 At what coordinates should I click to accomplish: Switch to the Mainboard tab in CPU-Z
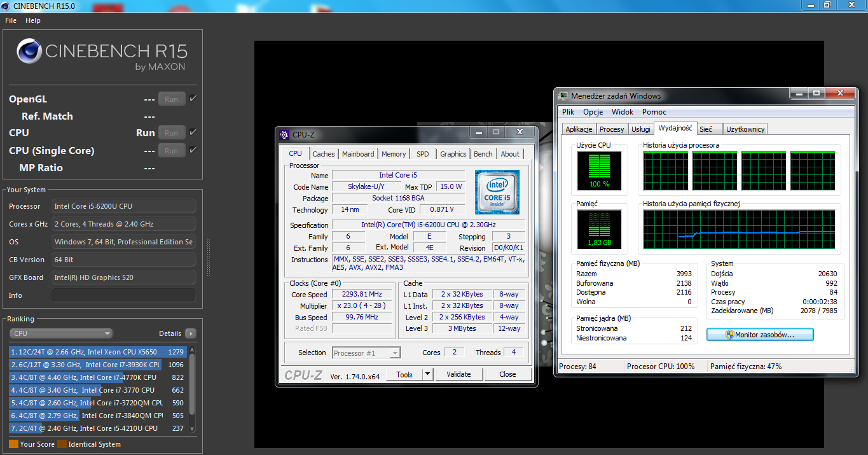coord(358,154)
